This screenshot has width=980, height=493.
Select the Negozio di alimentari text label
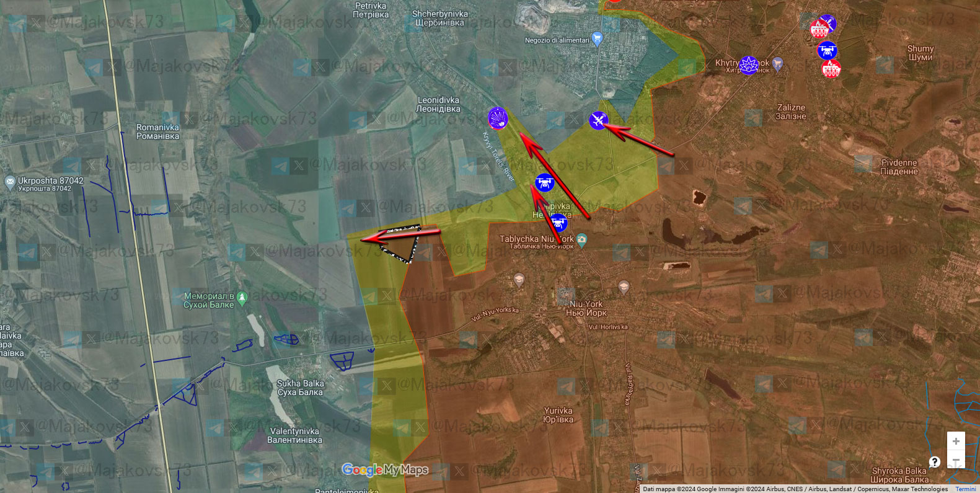point(557,40)
